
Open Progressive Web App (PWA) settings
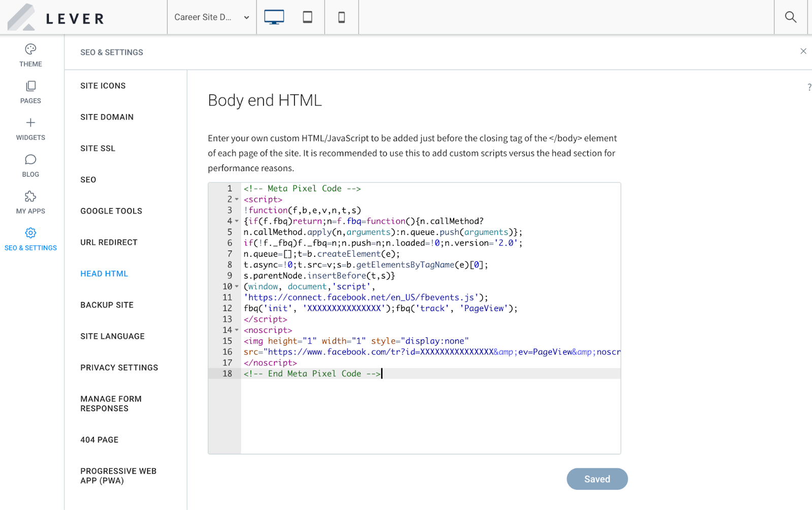pos(118,476)
